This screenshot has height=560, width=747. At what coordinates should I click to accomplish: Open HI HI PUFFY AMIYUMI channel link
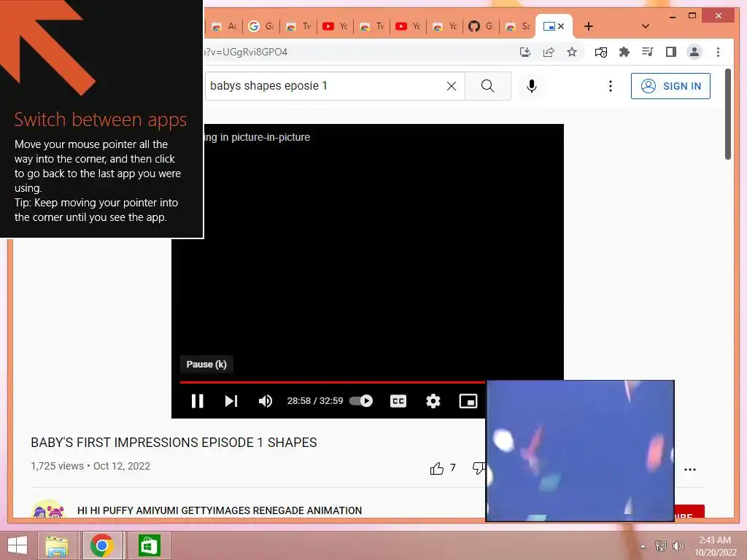coord(220,510)
